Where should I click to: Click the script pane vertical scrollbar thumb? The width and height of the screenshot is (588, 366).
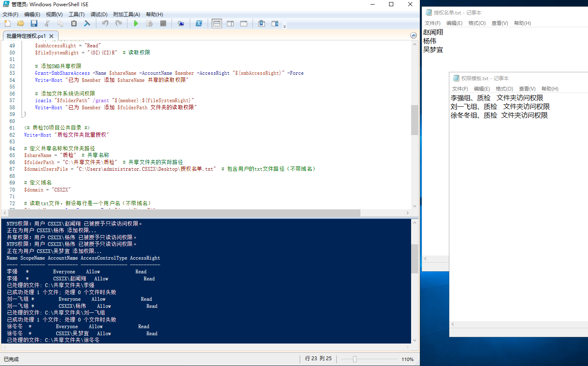point(414,120)
